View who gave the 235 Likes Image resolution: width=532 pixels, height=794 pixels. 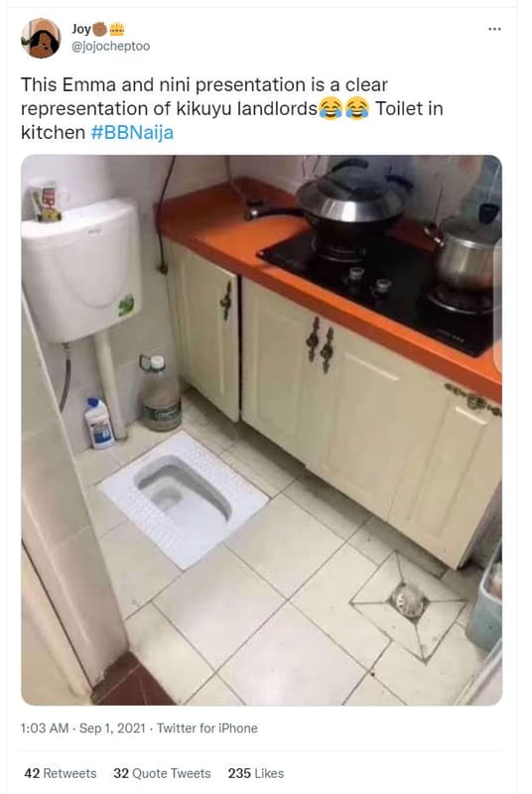tap(256, 773)
